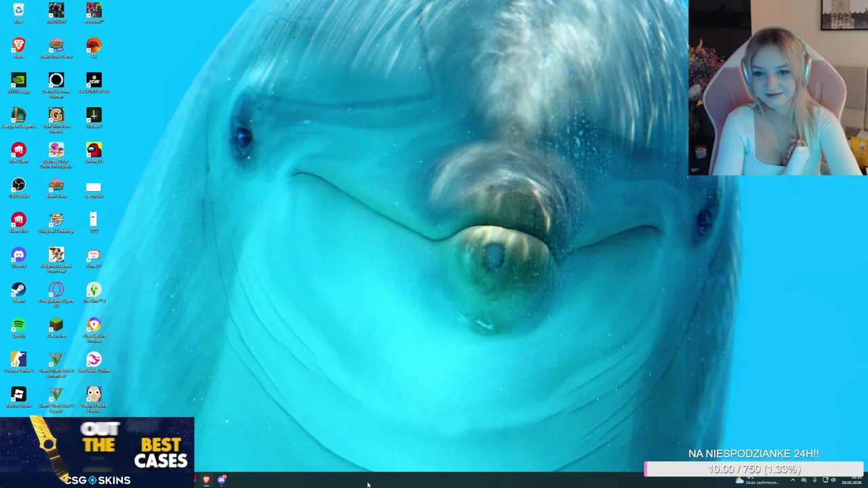Open the Recycle Bin (Kosz) icon
Viewport: 868px width, 488px height.
18,12
